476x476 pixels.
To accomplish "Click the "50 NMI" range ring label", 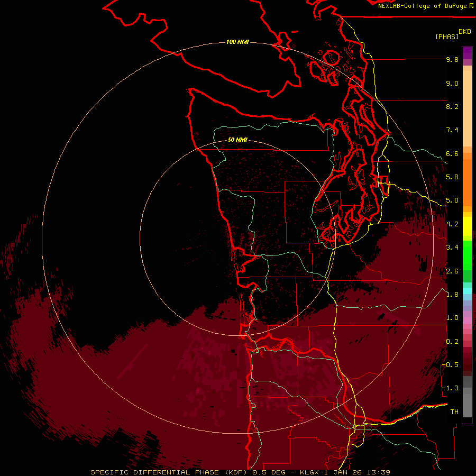I will pyautogui.click(x=237, y=140).
